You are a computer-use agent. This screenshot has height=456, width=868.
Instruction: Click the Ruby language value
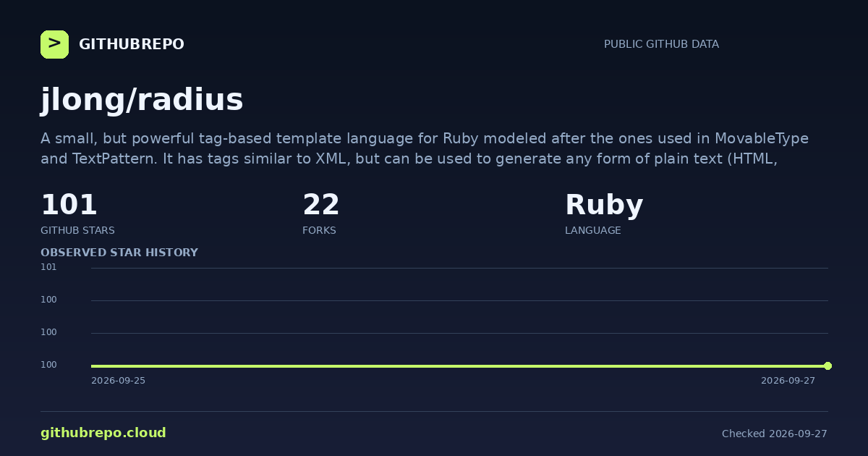[604, 206]
